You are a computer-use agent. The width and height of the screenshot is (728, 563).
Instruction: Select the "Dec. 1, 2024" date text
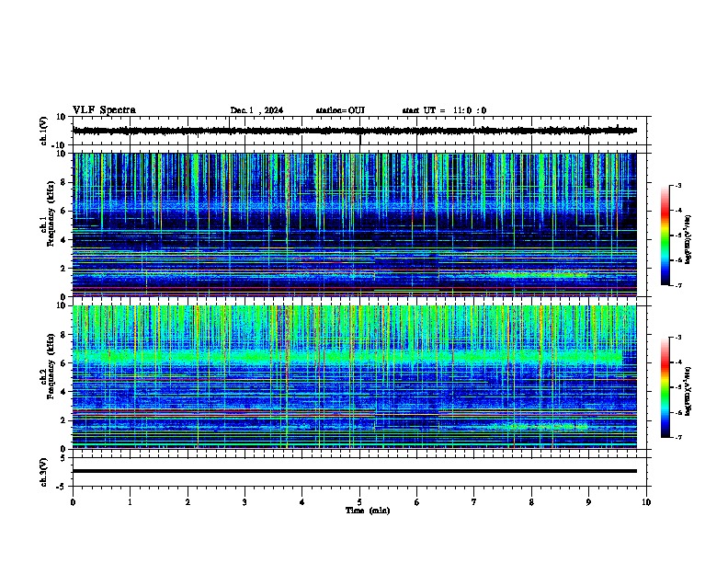pyautogui.click(x=256, y=110)
